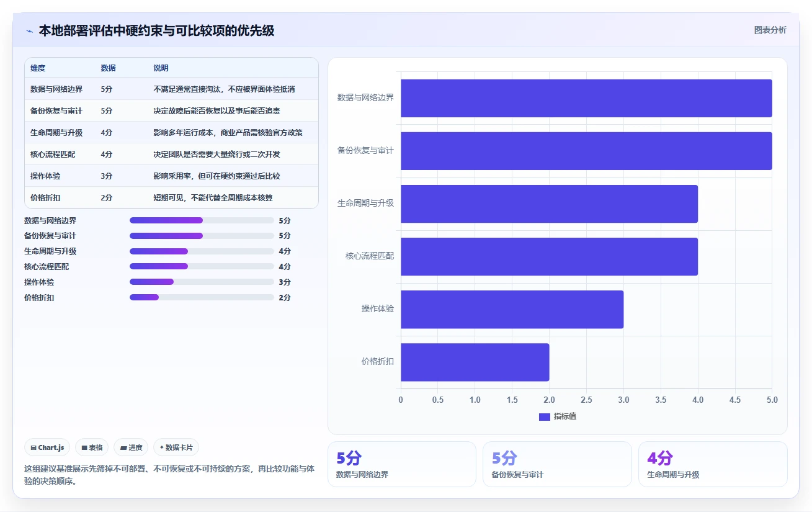Click the 数据与网络边界 bar in chart
812x512 pixels.
click(x=586, y=98)
